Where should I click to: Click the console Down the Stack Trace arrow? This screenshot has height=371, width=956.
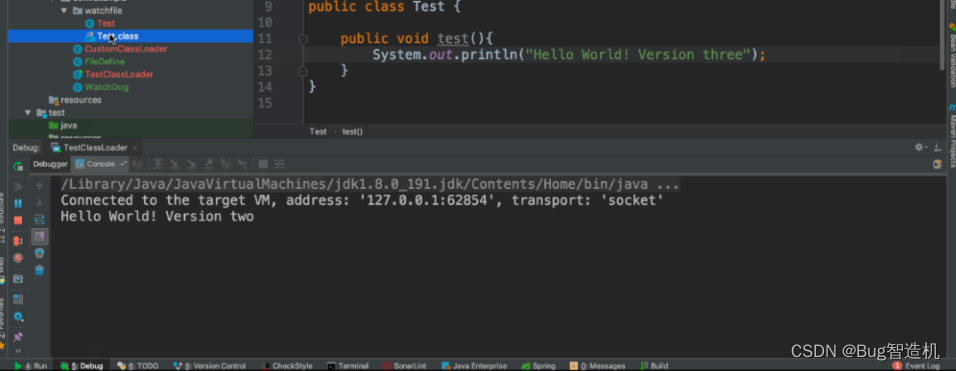tap(40, 203)
